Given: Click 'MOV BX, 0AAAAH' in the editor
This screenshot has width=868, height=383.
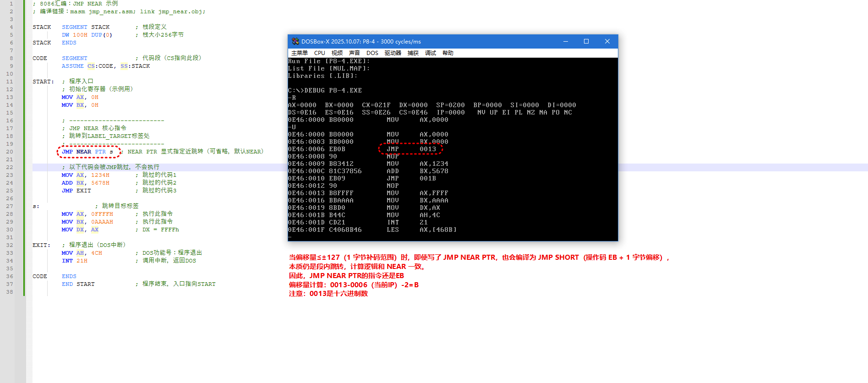Looking at the screenshot, I should click(x=87, y=222).
